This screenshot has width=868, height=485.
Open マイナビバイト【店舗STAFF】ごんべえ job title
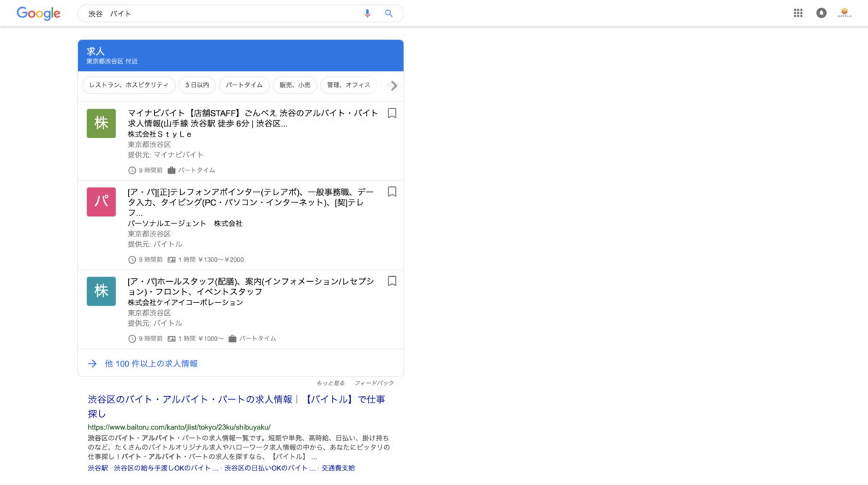[253, 119]
